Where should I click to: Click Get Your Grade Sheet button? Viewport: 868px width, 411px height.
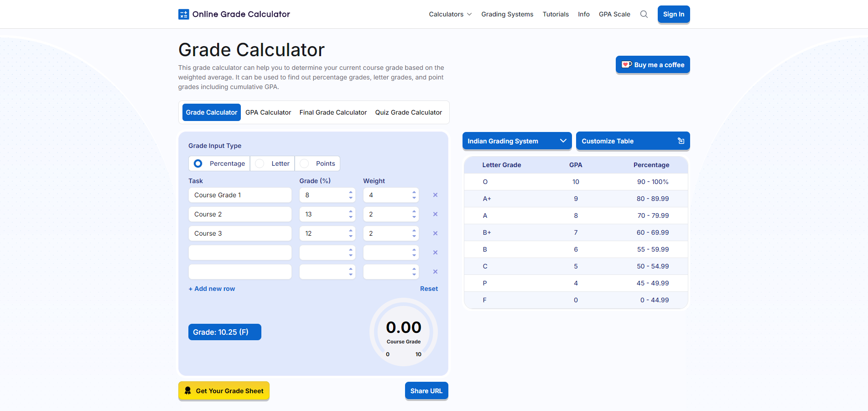pyautogui.click(x=224, y=391)
